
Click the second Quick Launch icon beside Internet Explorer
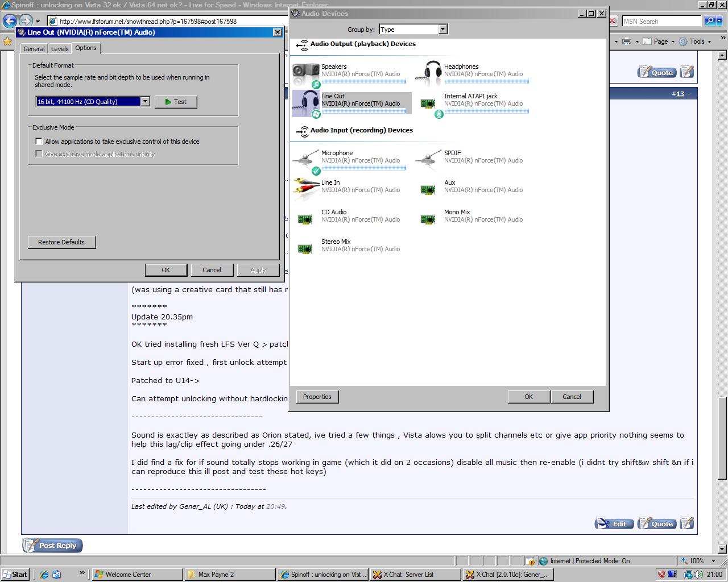tap(57, 575)
